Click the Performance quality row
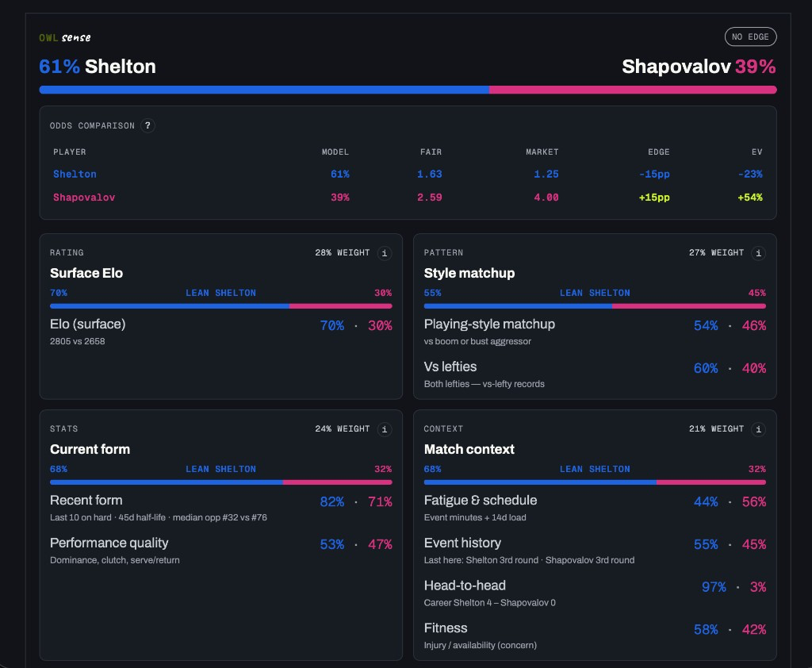Viewport: 812px width, 668px height. pos(220,551)
